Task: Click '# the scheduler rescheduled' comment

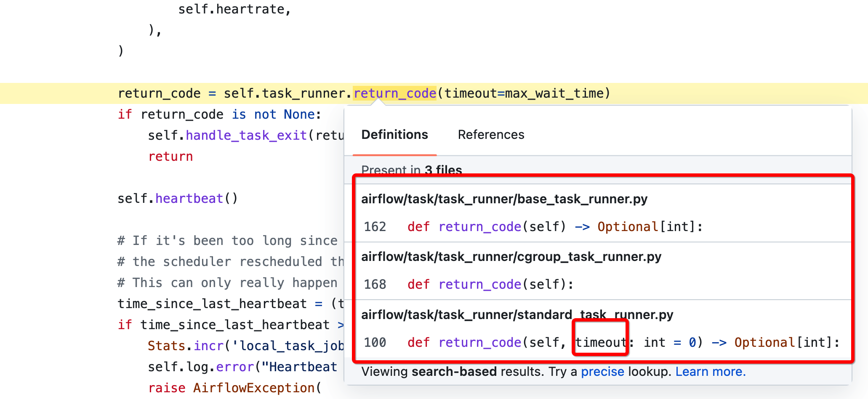Action: point(231,261)
